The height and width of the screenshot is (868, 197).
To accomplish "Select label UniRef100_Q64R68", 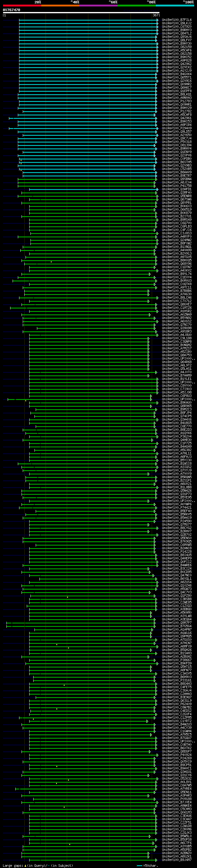I will (177, 362).
